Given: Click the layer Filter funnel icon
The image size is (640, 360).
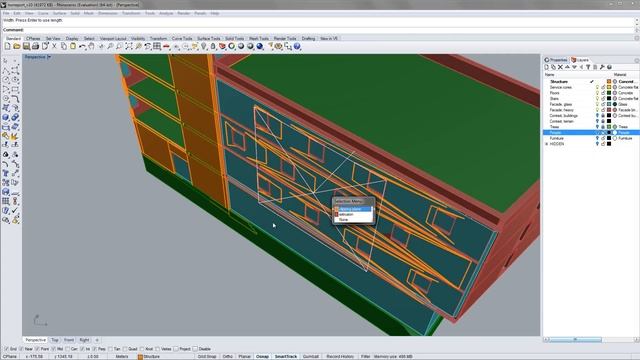Looking at the screenshot, I should pyautogui.click(x=588, y=67).
